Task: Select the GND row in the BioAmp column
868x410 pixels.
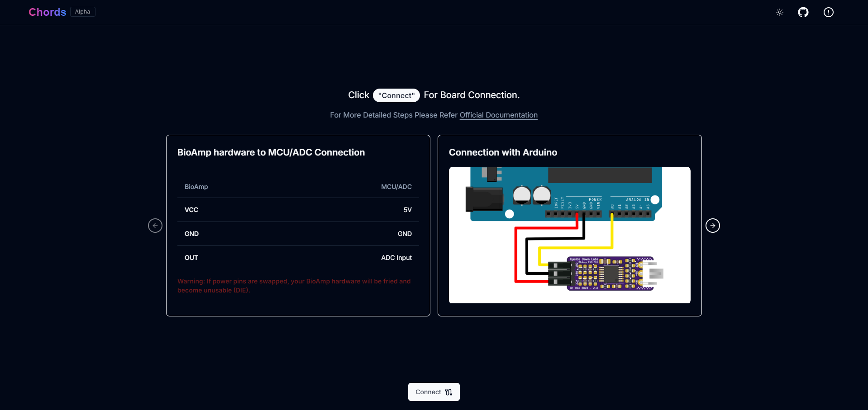Action: coord(191,234)
